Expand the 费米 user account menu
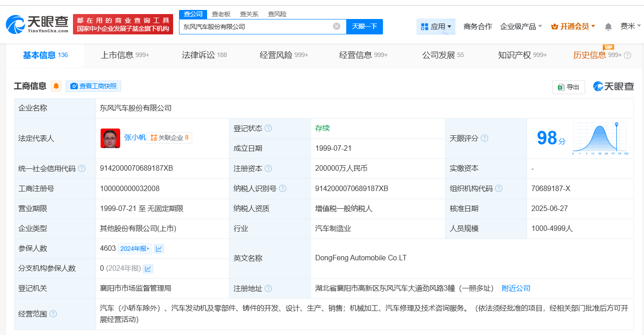Viewport: 644px width, 335px height. point(631,26)
